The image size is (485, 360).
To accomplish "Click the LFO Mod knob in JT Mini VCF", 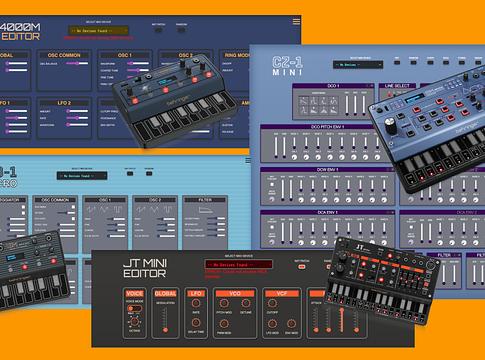I will (x=272, y=324).
